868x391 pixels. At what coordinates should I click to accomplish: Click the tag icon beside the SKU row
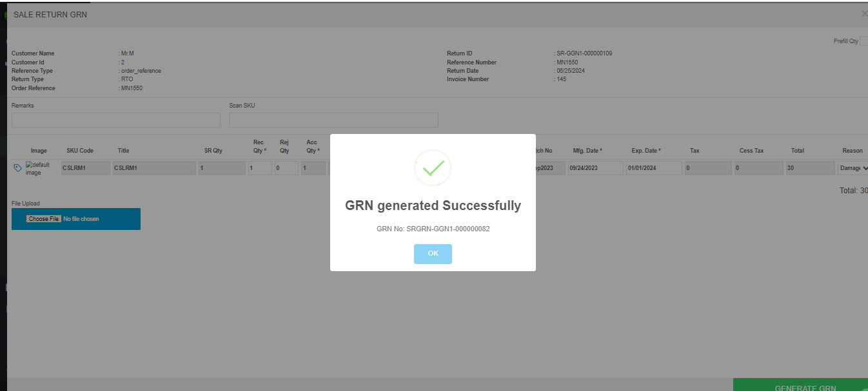tap(18, 168)
